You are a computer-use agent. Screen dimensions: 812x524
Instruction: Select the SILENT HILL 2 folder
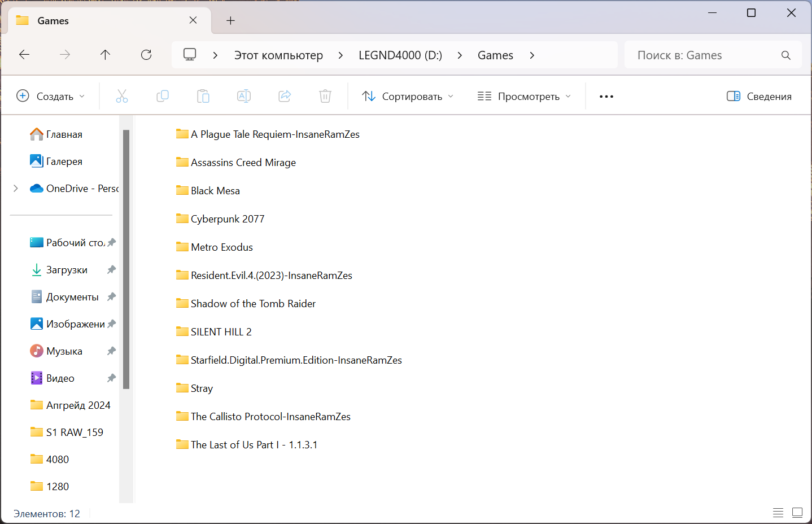[x=214, y=332]
